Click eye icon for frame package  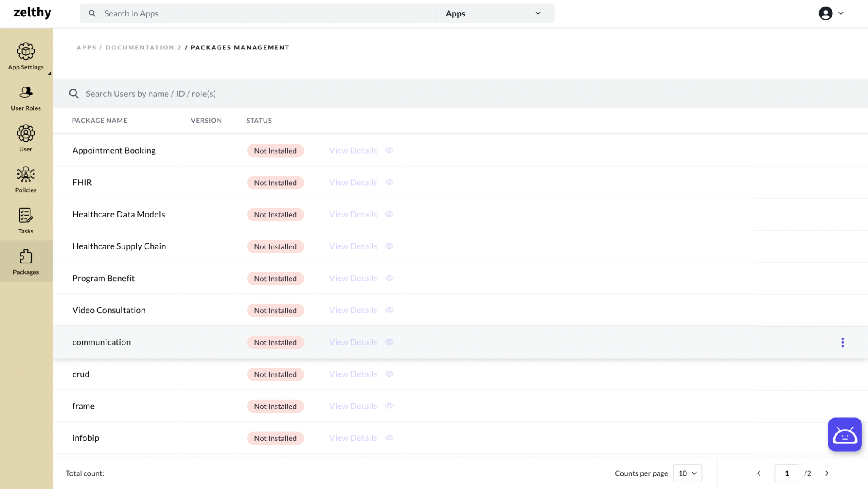[x=389, y=406]
